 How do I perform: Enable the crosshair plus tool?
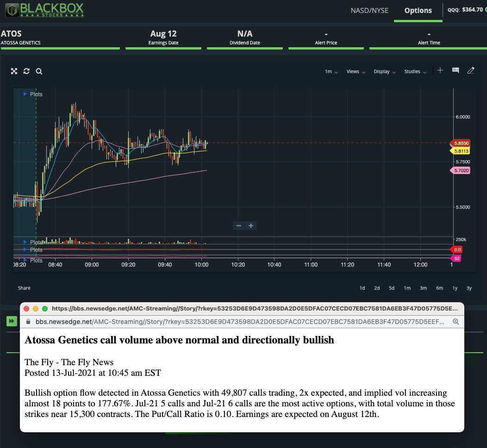[440, 70]
